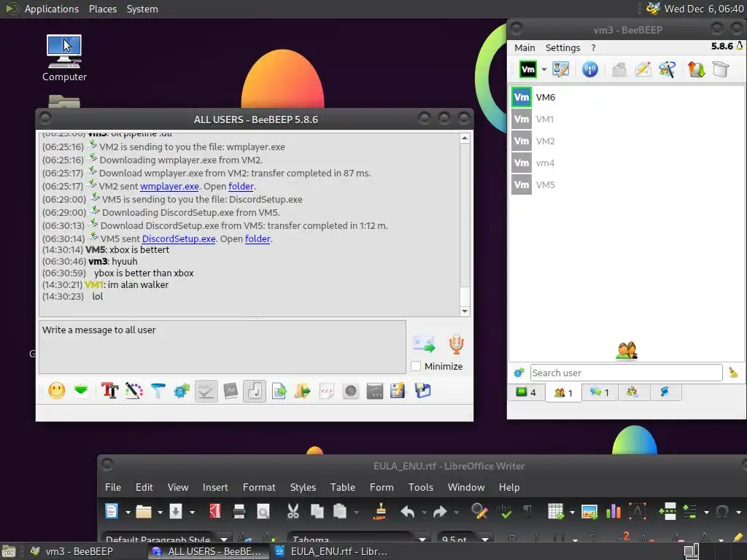Click the Print icon in Writer

pyautogui.click(x=239, y=512)
